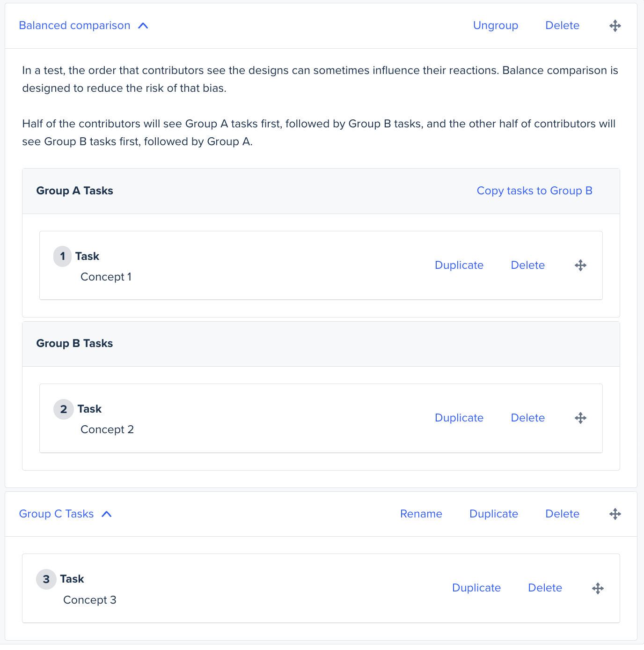Delete the Concept 3 task
This screenshot has height=650, width=644.
pyautogui.click(x=545, y=588)
